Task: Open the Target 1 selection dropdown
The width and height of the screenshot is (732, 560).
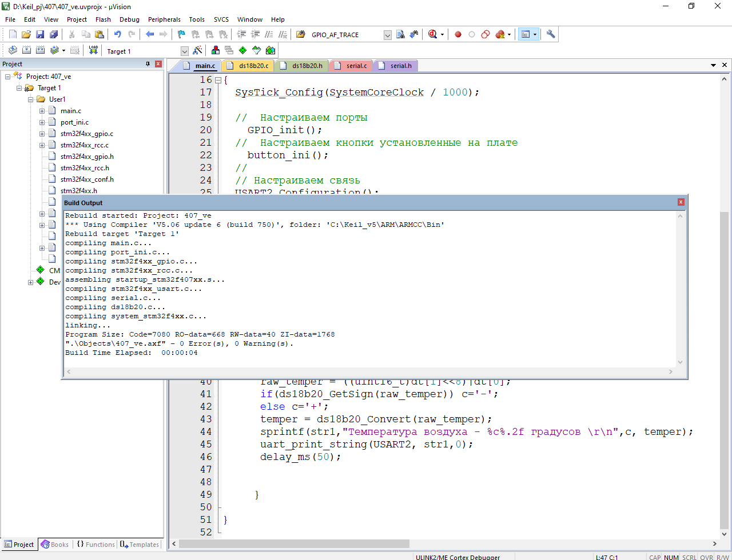Action: click(184, 51)
